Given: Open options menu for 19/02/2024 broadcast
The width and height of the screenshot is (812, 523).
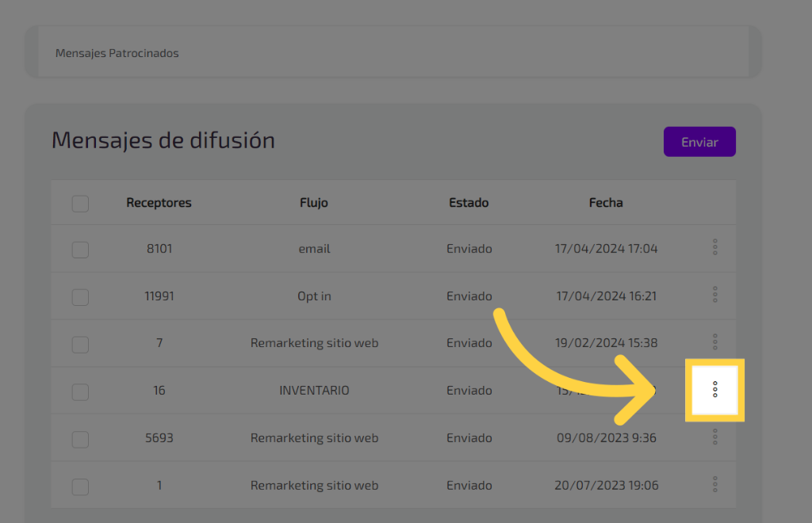Looking at the screenshot, I should (x=715, y=342).
